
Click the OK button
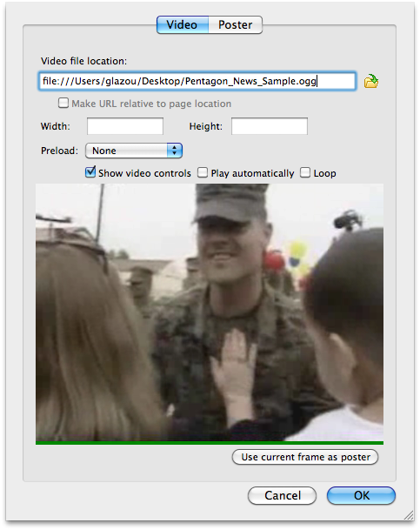pos(361,495)
